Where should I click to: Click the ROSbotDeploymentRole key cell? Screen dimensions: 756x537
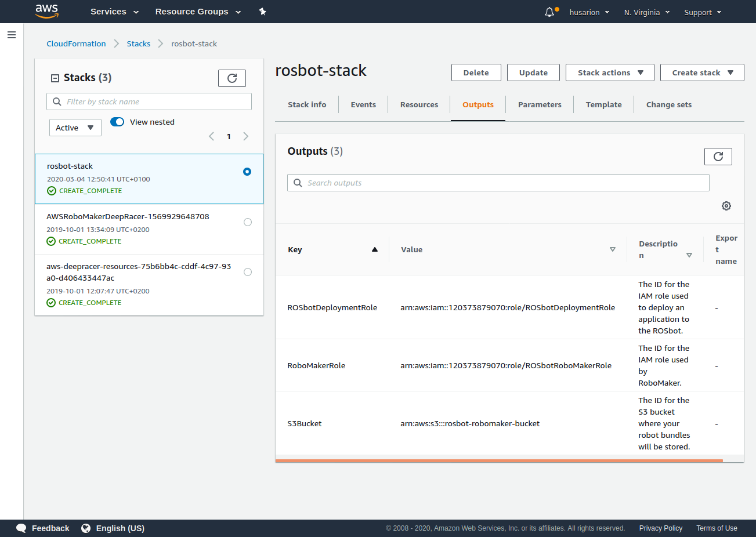332,307
